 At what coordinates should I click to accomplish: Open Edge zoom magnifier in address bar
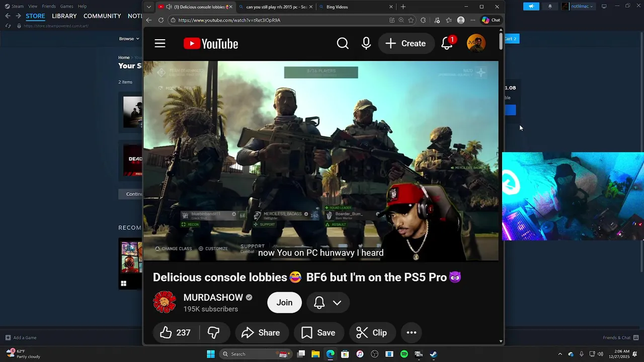point(401,20)
